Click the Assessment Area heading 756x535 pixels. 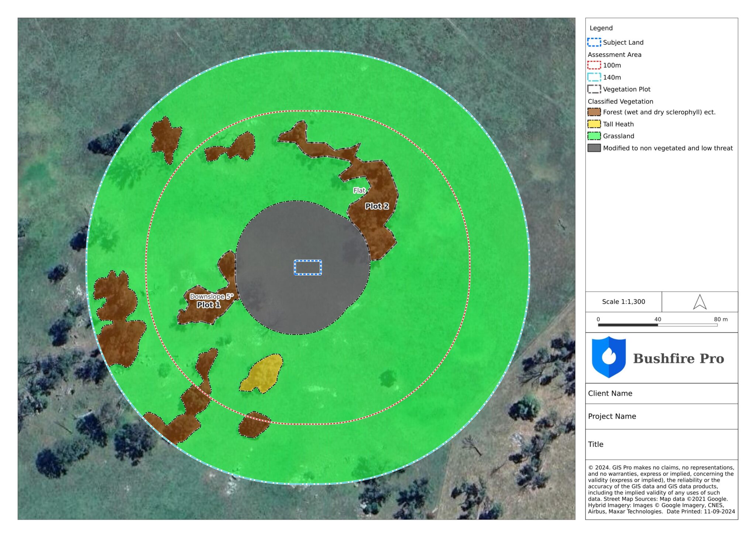tap(615, 55)
